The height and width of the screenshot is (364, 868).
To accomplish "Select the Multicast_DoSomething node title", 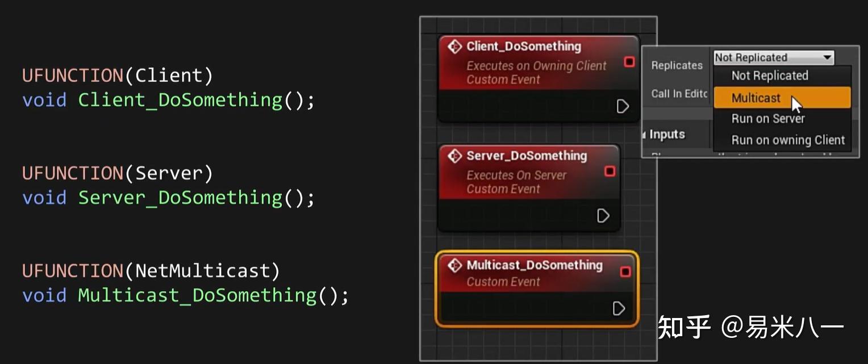I will click(x=534, y=265).
